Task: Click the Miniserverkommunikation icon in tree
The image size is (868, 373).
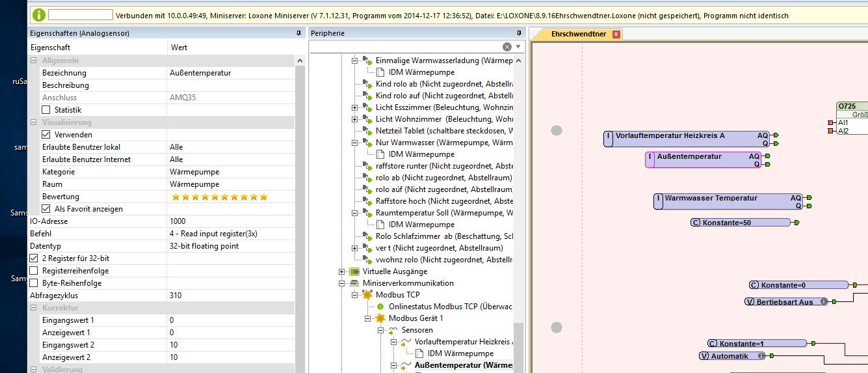Action: pyautogui.click(x=354, y=283)
